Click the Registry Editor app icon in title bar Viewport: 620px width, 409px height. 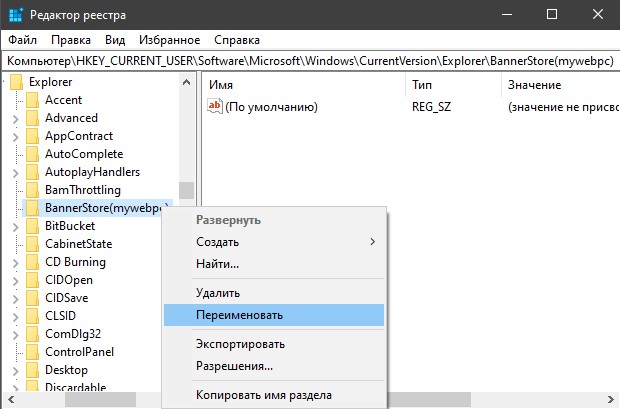point(15,15)
